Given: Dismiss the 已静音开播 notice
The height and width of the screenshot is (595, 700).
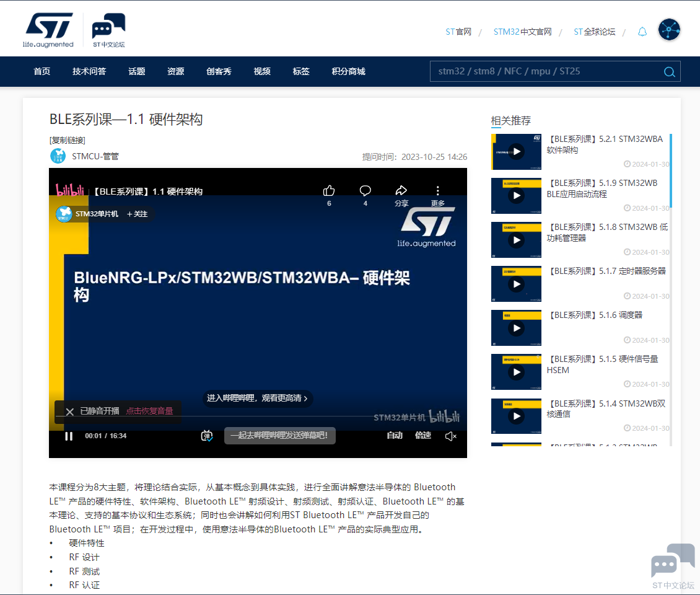Looking at the screenshot, I should click(x=69, y=412).
